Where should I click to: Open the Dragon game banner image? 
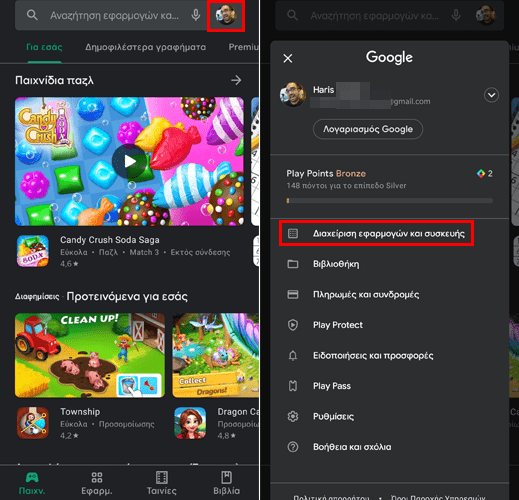pos(215,355)
